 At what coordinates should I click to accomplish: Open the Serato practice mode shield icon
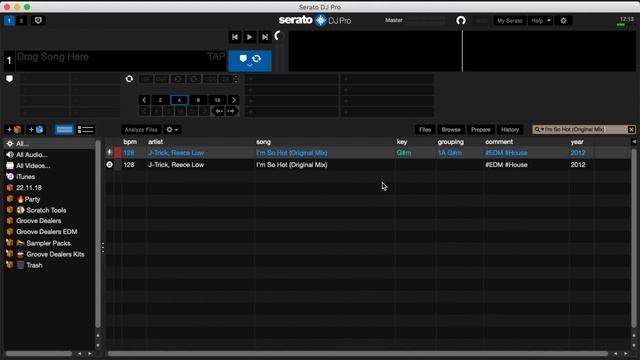coord(38,20)
